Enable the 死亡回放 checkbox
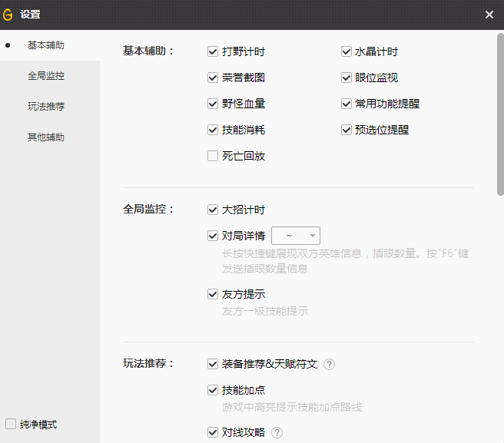Image resolution: width=504 pixels, height=443 pixels. (213, 157)
